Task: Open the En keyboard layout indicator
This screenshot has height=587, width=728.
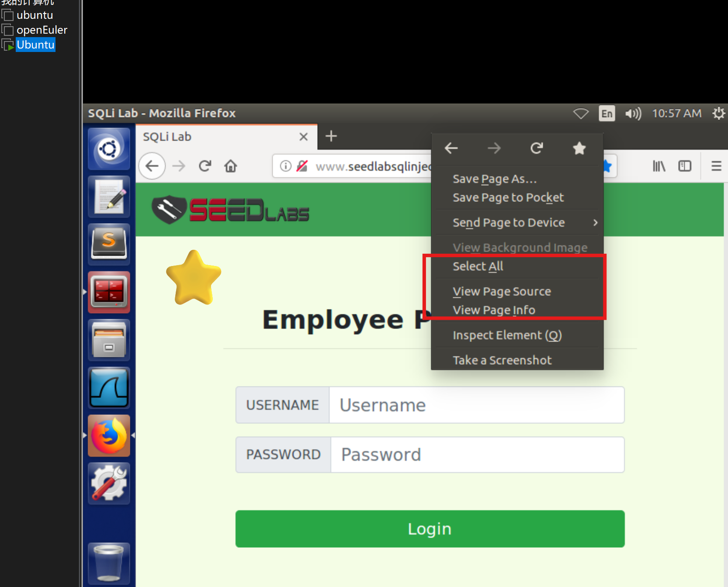Action: point(607,114)
